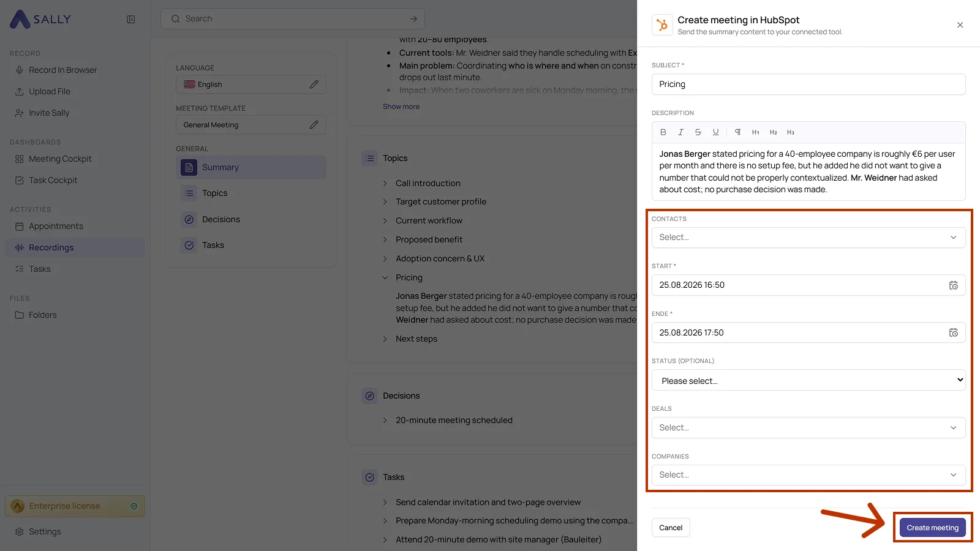Image resolution: width=980 pixels, height=551 pixels.
Task: Edit the English language setting pencil
Action: 314,84
